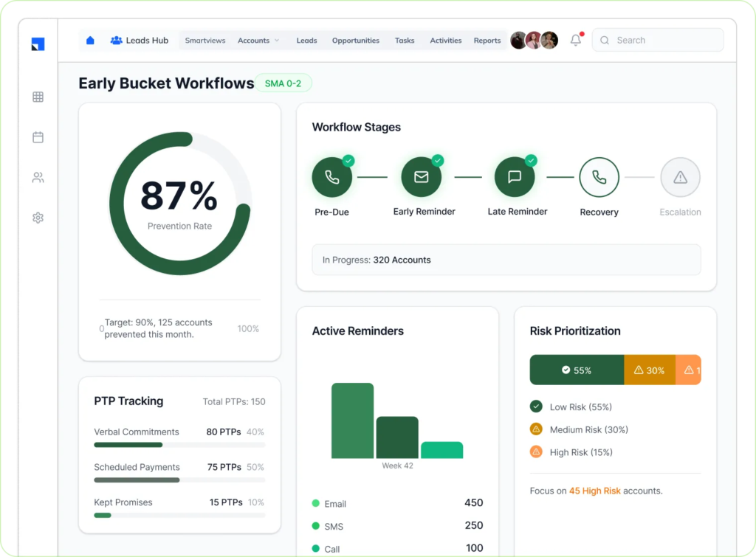
Task: Open the people contacts sidebar icon
Action: pos(38,178)
